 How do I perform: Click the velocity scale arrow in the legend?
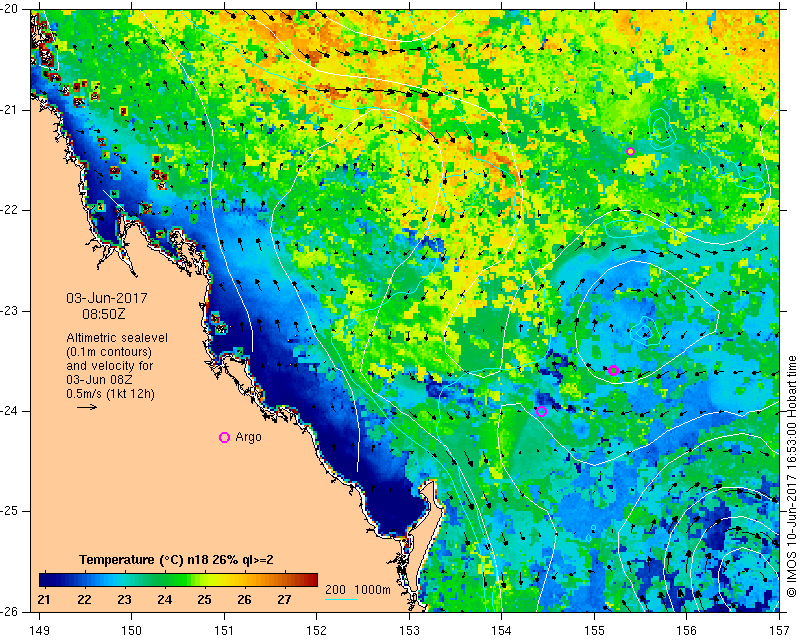[87, 407]
